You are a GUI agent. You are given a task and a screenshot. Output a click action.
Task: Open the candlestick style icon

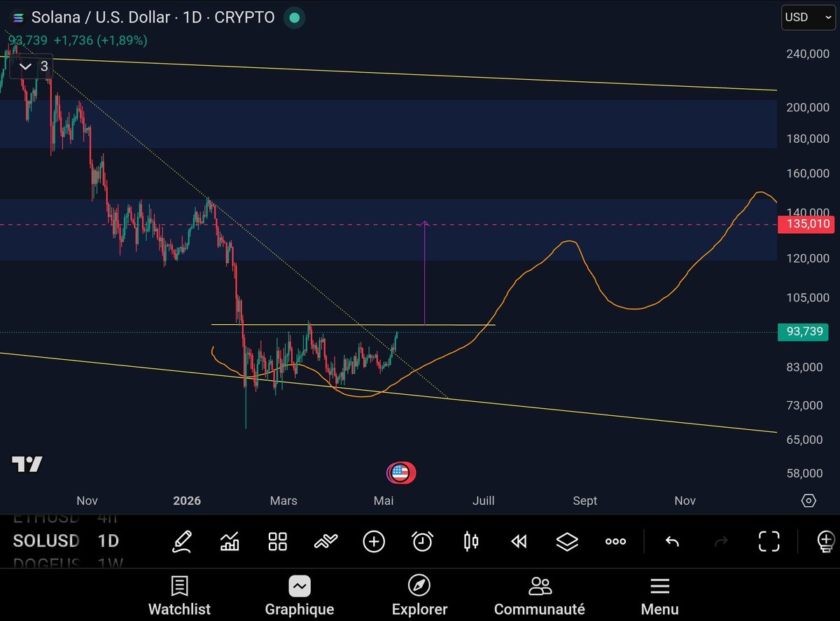click(x=471, y=541)
